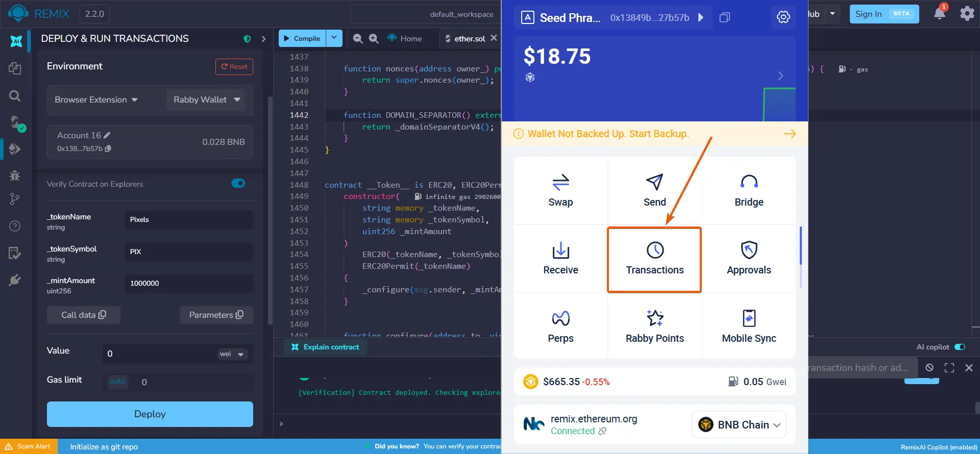The width and height of the screenshot is (980, 454).
Task: Expand the Browser Extension environment dropdown
Action: [x=96, y=99]
